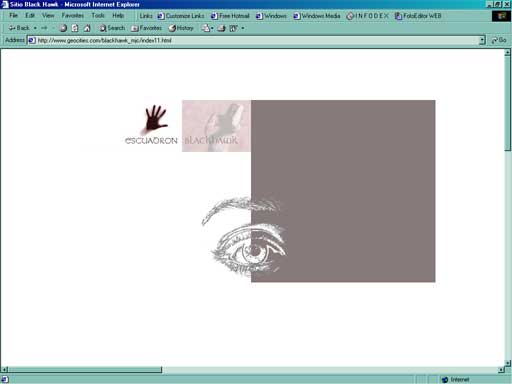The height and width of the screenshot is (384, 512).
Task: Click the escuadron hand logo image
Action: point(152,125)
